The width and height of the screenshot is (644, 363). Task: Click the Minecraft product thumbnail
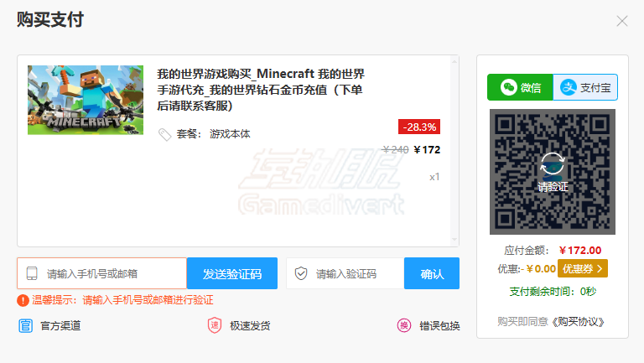point(86,100)
